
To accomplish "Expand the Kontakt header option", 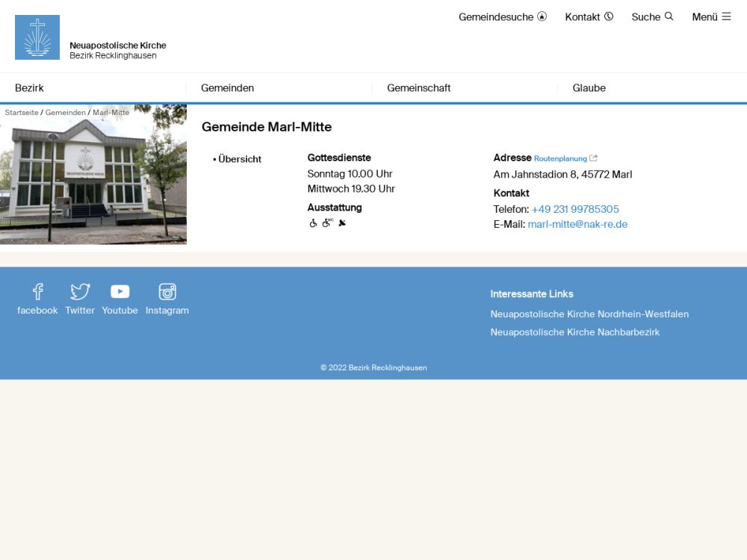I will point(589,16).
